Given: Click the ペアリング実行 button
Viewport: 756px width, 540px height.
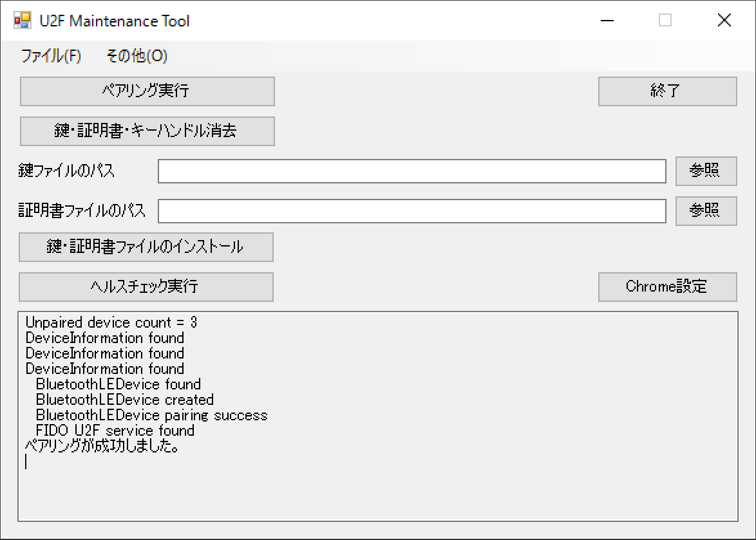Looking at the screenshot, I should [147, 91].
